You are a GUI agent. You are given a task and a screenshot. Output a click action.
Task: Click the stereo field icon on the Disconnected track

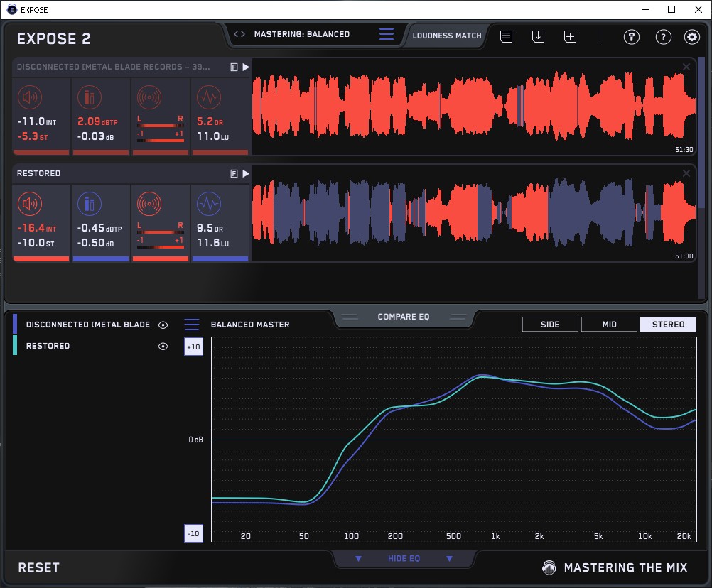coord(149,97)
